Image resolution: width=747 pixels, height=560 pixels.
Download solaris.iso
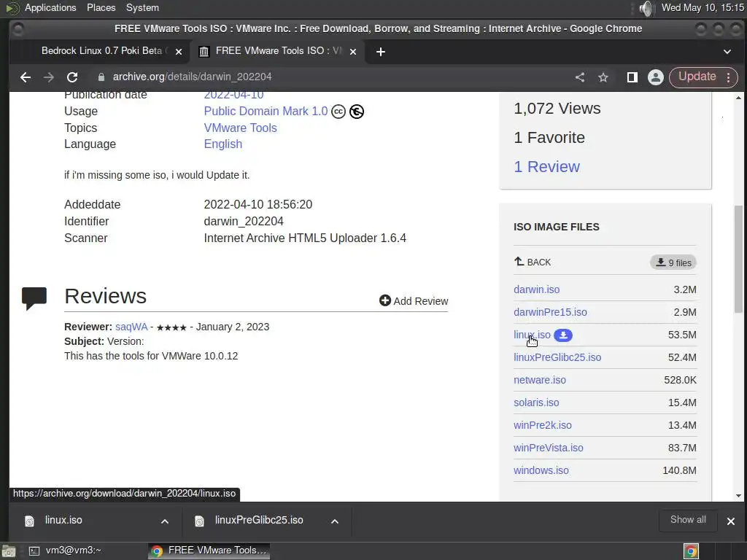pyautogui.click(x=536, y=402)
